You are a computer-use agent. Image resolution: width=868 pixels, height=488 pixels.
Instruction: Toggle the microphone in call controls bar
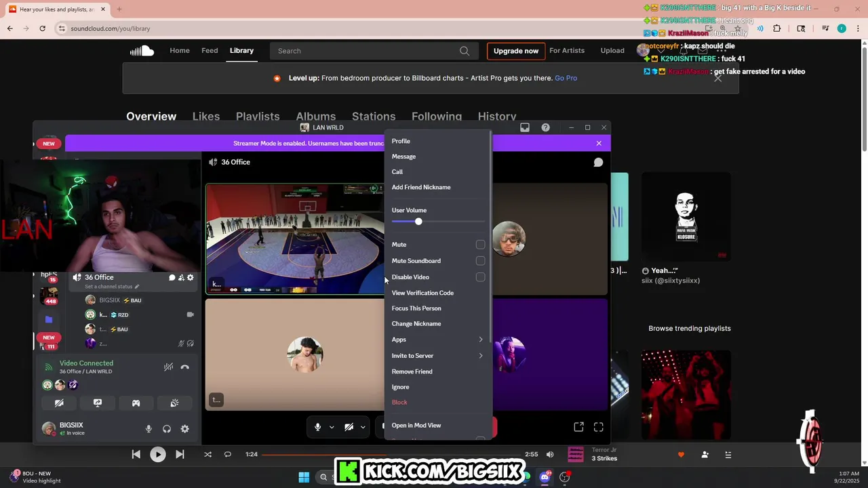tap(317, 427)
